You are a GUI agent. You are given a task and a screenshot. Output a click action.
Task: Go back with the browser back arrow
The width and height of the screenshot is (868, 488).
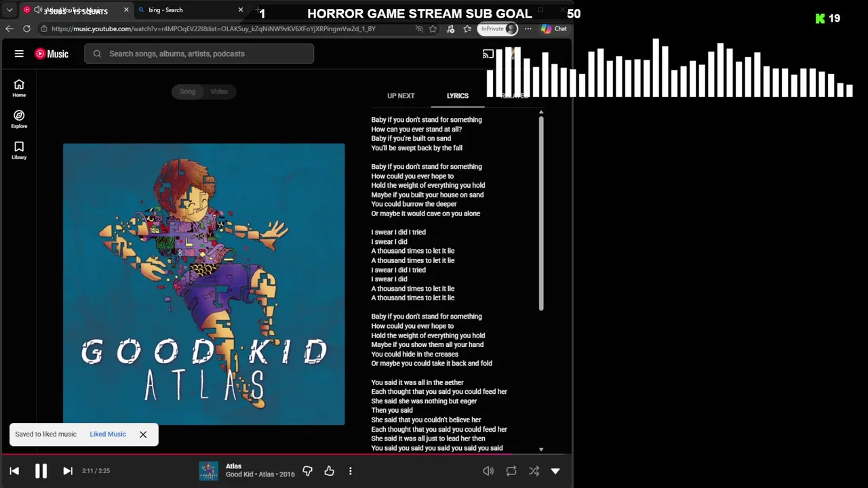tap(9, 28)
